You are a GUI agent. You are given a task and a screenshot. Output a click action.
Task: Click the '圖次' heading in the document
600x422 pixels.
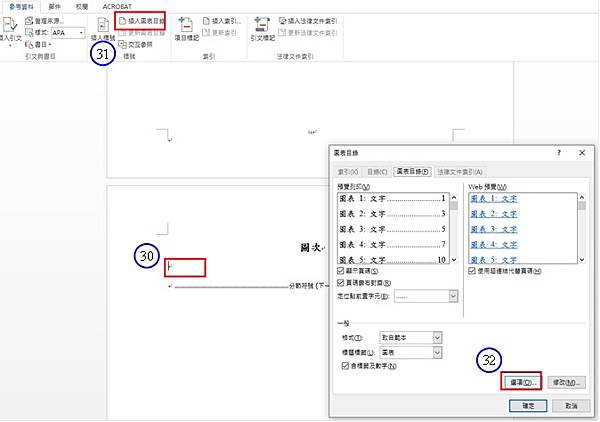click(311, 248)
